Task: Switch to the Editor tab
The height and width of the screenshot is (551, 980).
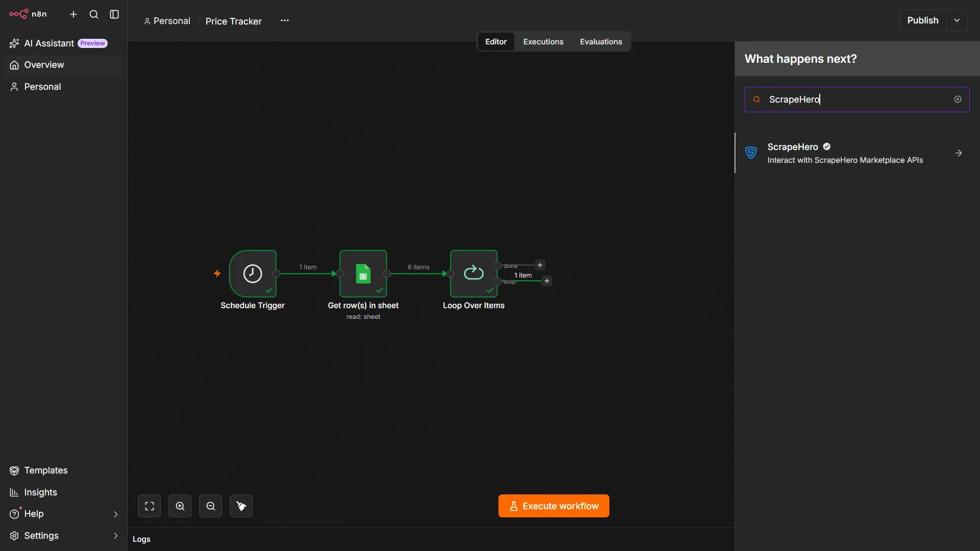Action: pyautogui.click(x=496, y=42)
